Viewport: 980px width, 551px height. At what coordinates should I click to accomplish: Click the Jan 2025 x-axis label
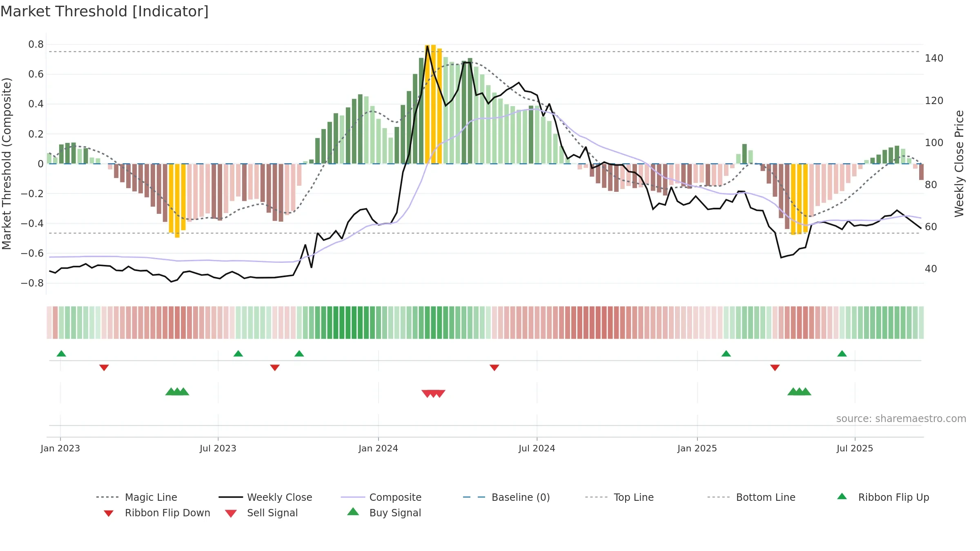tap(697, 448)
